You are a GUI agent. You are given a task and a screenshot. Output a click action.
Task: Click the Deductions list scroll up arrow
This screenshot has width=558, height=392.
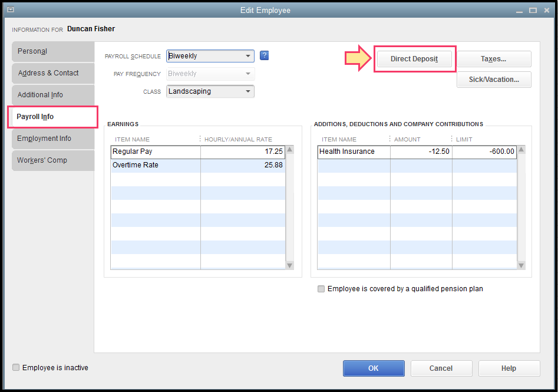click(521, 150)
